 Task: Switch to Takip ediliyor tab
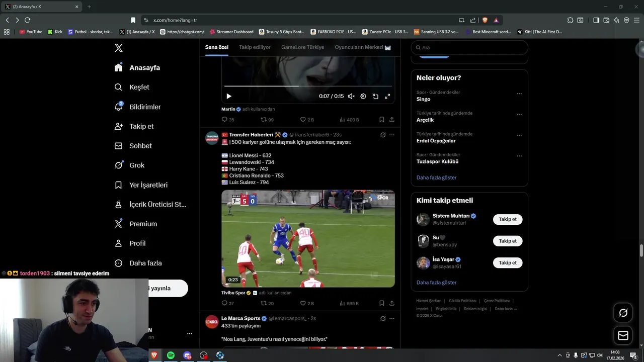pos(255,47)
